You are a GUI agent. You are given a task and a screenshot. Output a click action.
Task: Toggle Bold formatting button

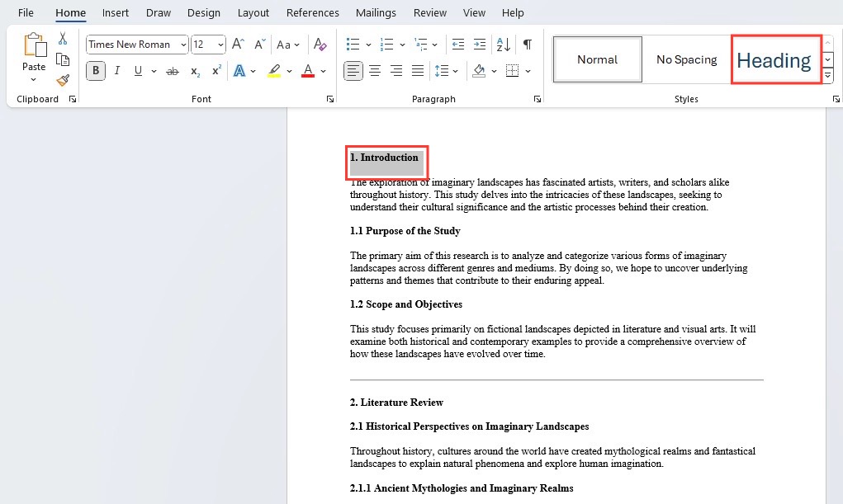coord(96,71)
